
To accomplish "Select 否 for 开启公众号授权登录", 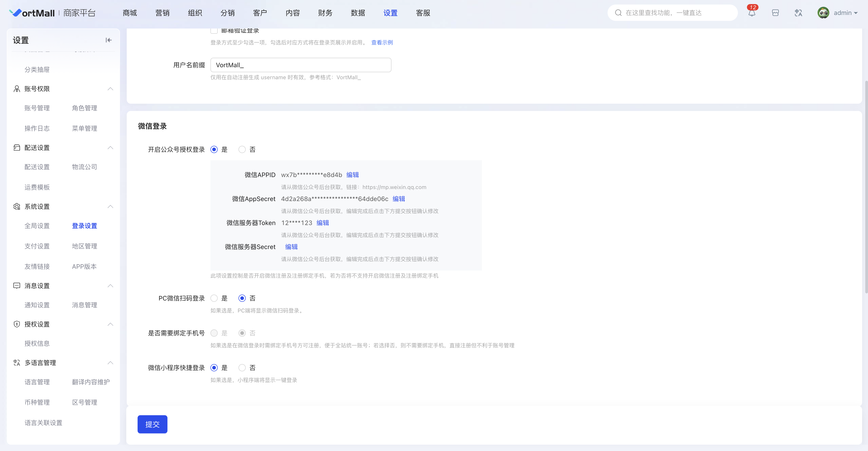I will point(242,149).
